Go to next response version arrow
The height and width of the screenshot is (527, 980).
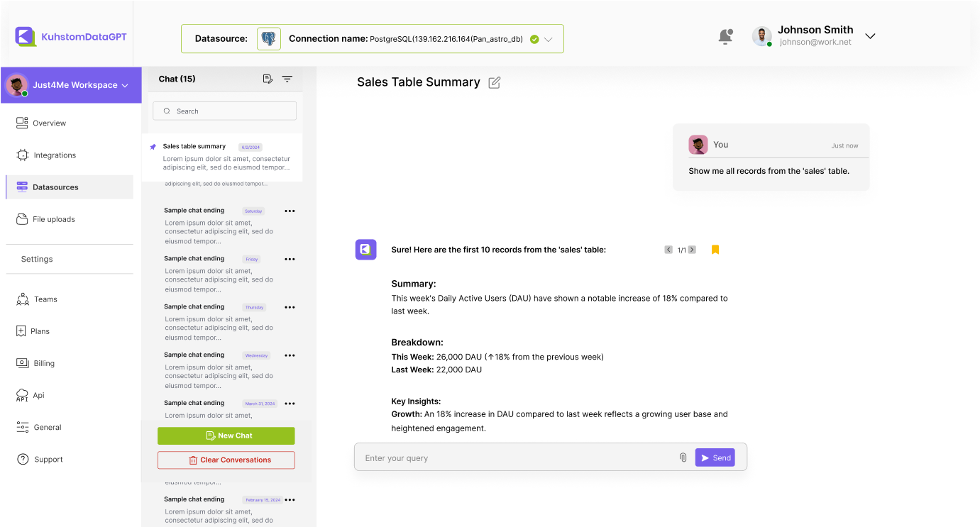(x=692, y=250)
